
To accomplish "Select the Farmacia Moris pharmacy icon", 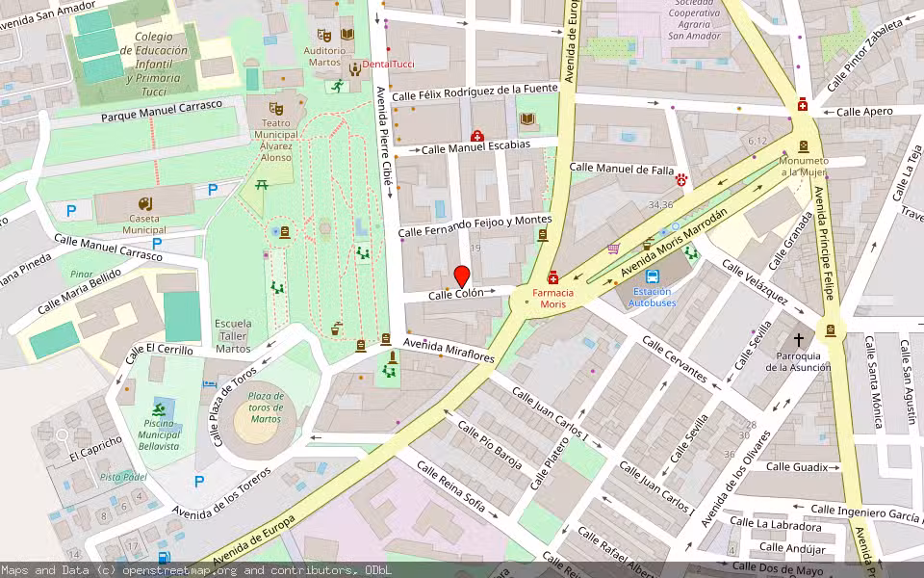I will click(552, 277).
